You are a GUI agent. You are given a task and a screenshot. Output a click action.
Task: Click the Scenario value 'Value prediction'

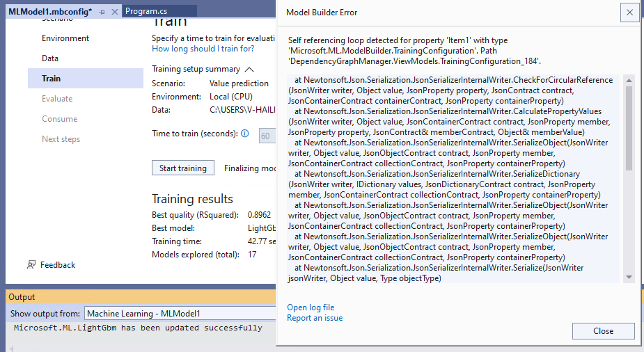point(239,83)
